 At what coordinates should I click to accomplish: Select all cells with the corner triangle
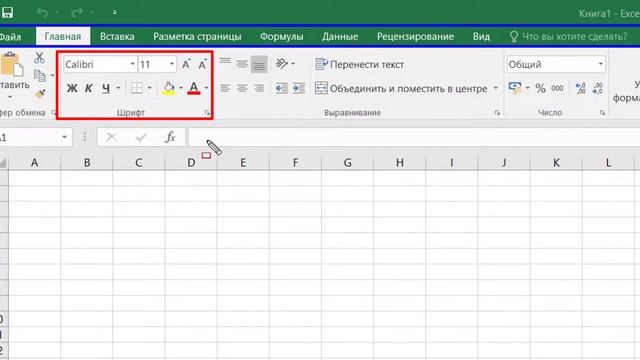click(x=4, y=163)
